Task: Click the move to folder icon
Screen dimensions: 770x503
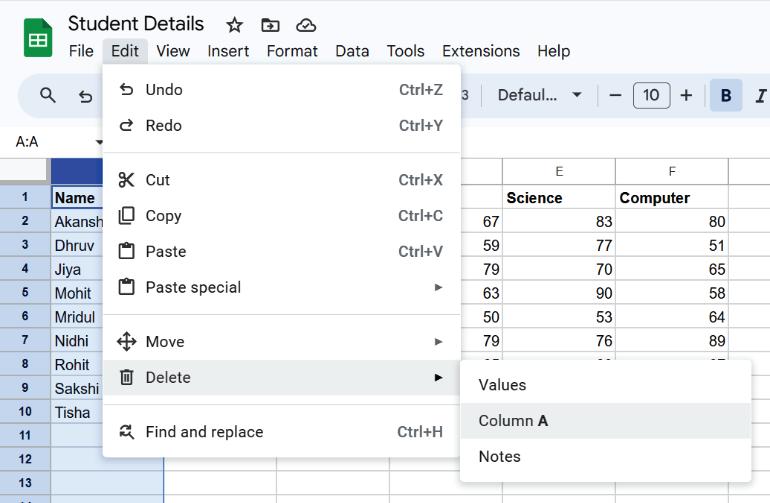Action: click(x=270, y=25)
